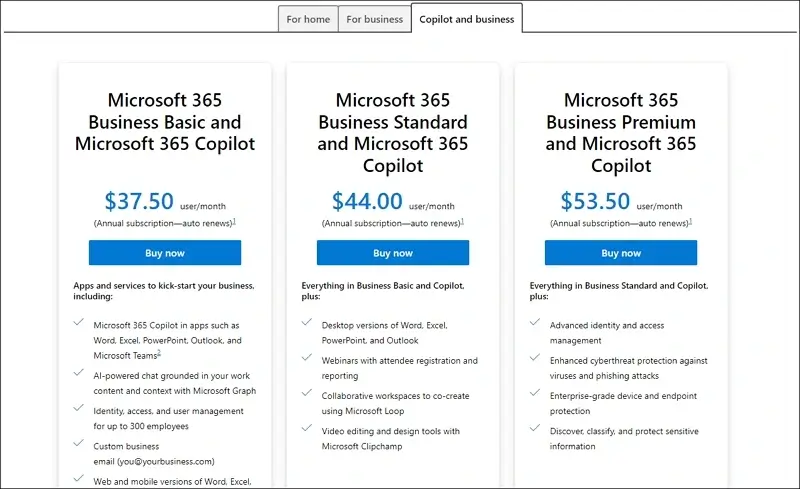The height and width of the screenshot is (489, 800).
Task: Open footnote 2 after Microsoft Teams
Action: pyautogui.click(x=159, y=353)
